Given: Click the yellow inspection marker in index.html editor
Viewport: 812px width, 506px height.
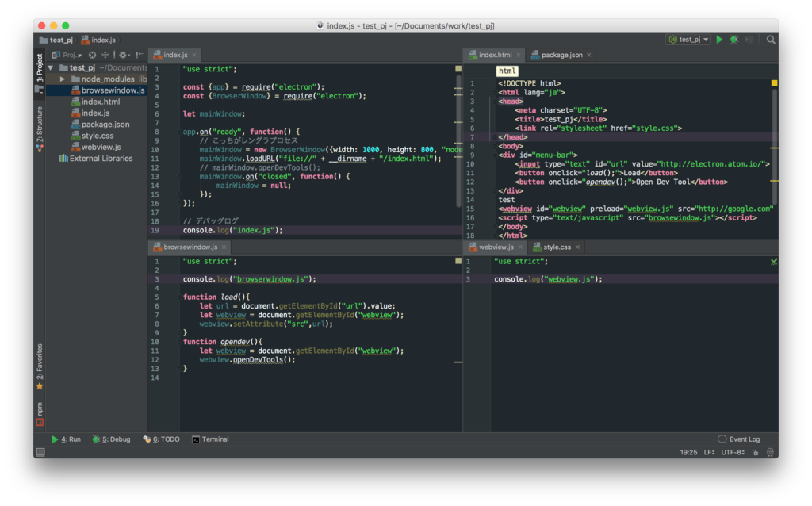Looking at the screenshot, I should (x=774, y=82).
